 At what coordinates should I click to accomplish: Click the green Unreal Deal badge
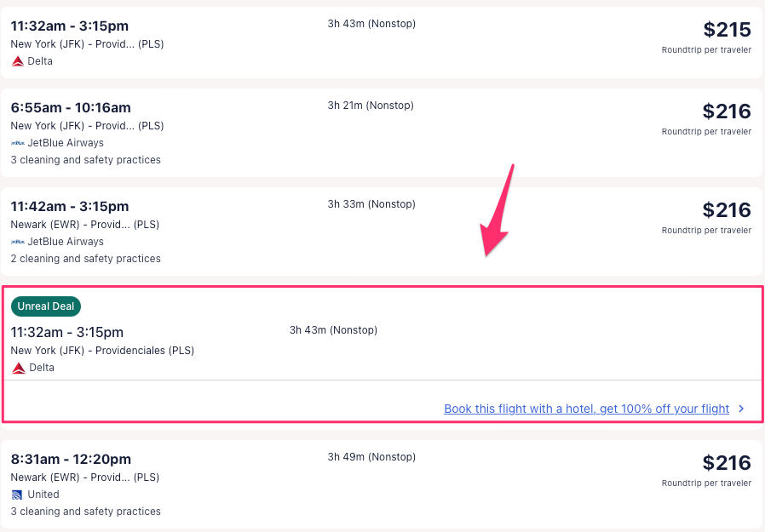[46, 306]
